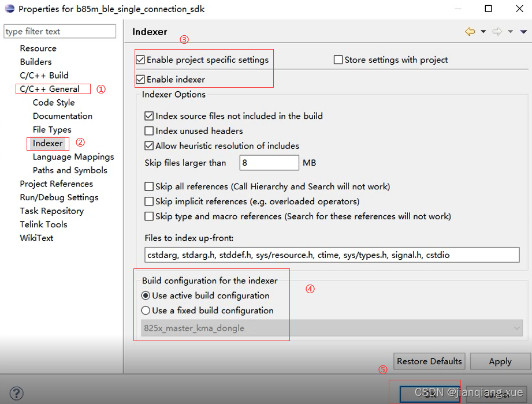This screenshot has width=532, height=404.
Task: Open the File Types page
Action: click(x=52, y=129)
